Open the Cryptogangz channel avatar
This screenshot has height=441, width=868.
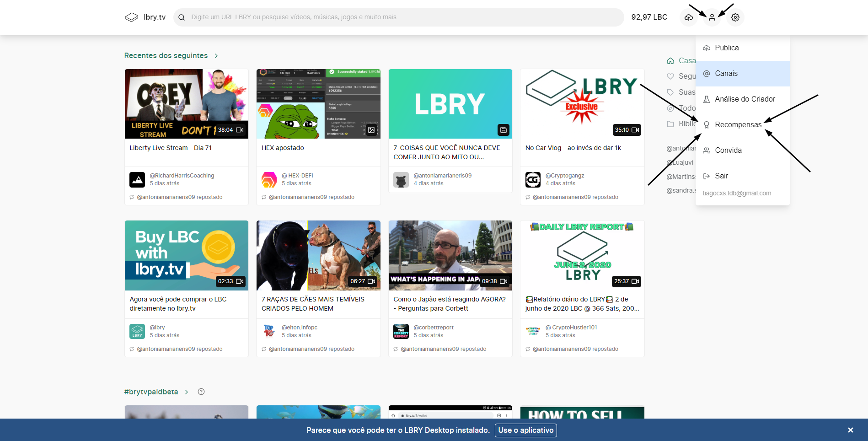[x=533, y=180]
